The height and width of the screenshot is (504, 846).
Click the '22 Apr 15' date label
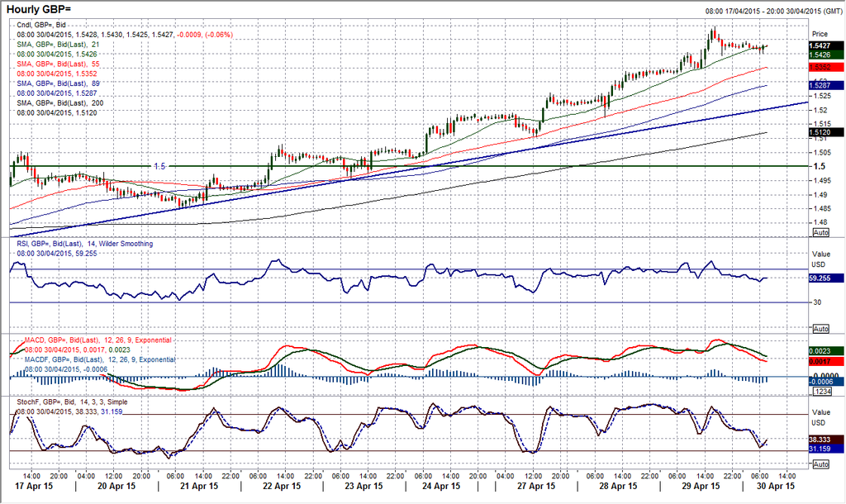coord(282,486)
